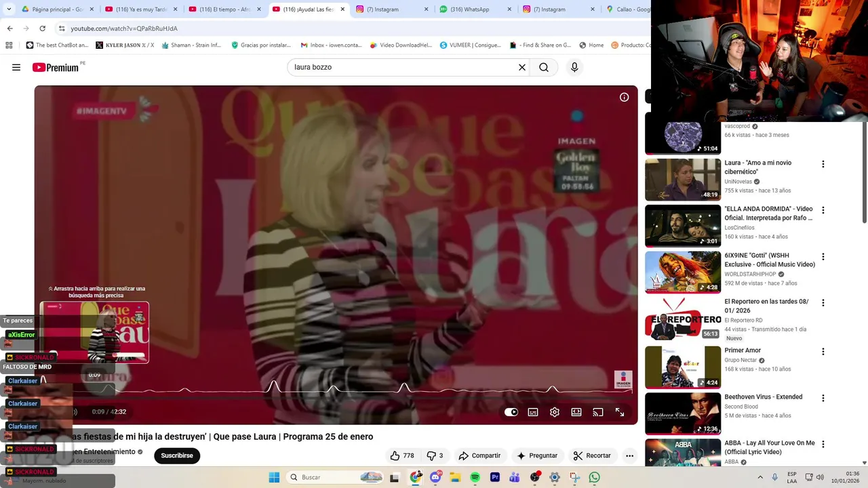This screenshot has height=488, width=868.
Task: Switch to Página principal Google Drive tab
Action: [58, 9]
